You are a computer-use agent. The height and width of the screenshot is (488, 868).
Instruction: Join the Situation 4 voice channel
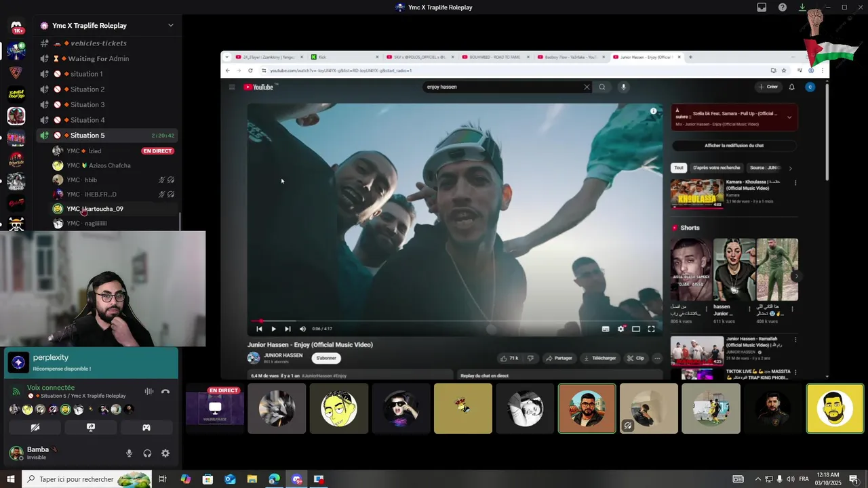(x=108, y=120)
